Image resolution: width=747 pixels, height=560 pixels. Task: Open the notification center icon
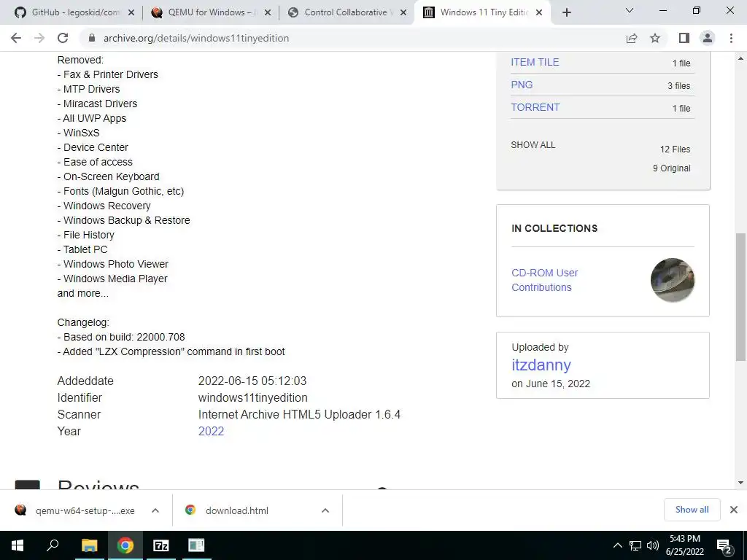tap(724, 546)
